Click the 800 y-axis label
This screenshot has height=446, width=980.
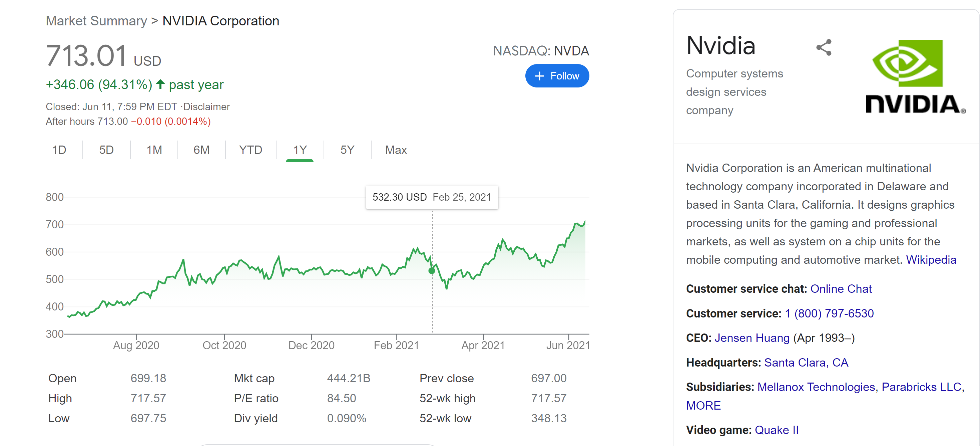pyautogui.click(x=54, y=197)
